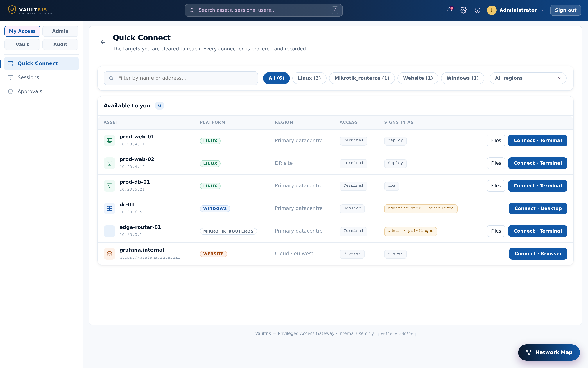Connect terminal to prod-web-02

coord(538,163)
